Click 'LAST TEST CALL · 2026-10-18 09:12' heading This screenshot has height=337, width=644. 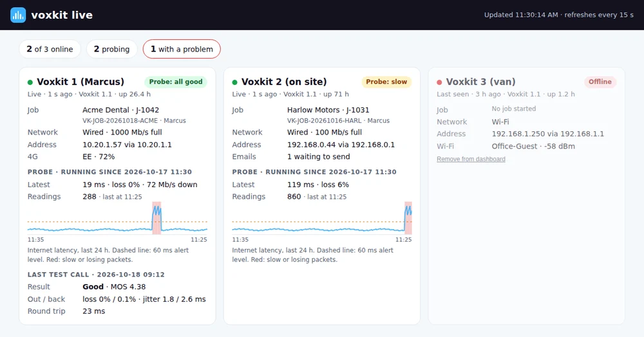point(96,275)
